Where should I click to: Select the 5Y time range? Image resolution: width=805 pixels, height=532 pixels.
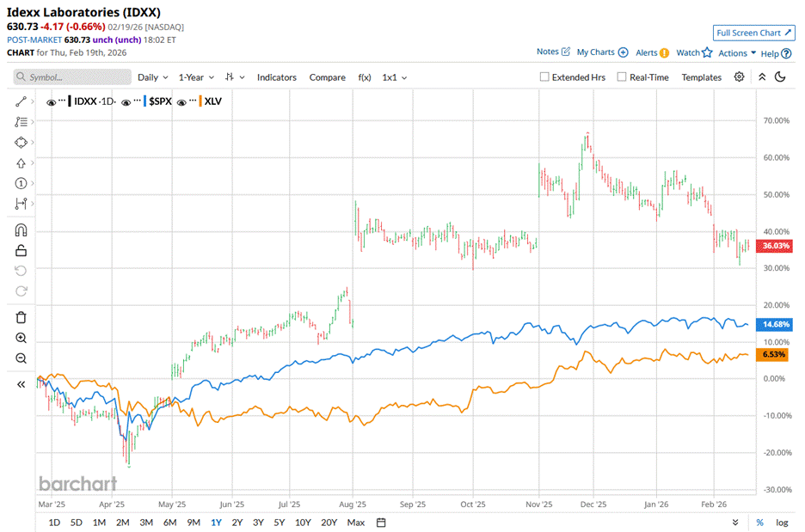280,522
